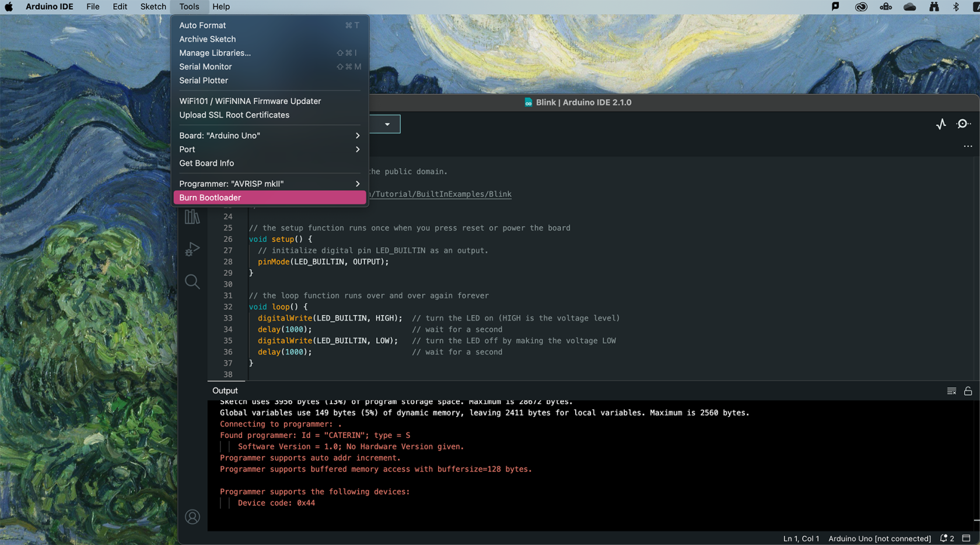Viewport: 980px width, 545px height.
Task: Open the Serial Monitor magnifier icon in toolbar
Action: click(x=964, y=124)
